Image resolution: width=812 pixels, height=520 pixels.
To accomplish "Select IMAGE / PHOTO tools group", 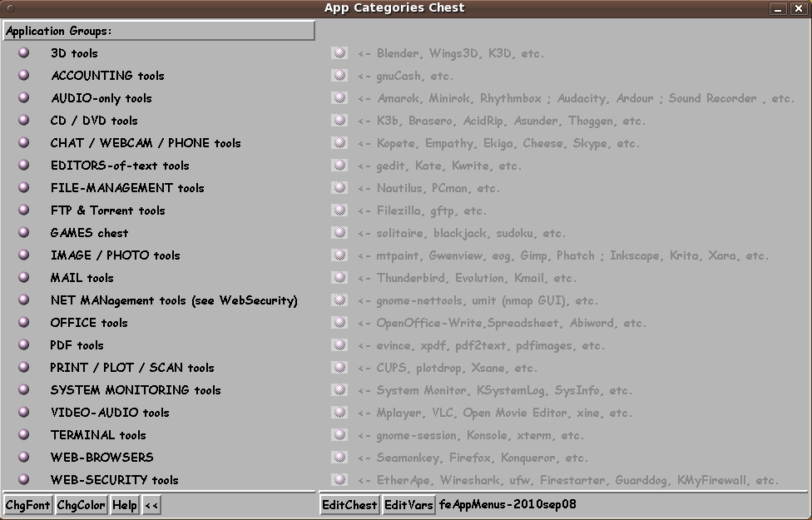I will point(24,255).
